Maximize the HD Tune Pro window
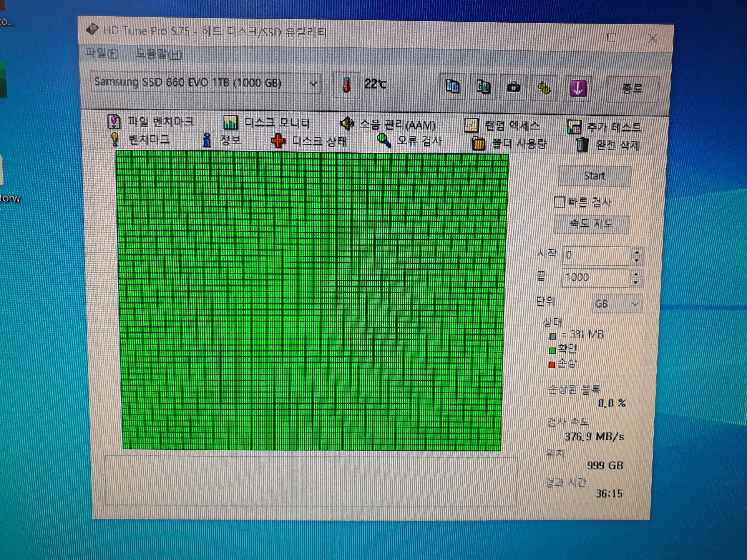Screen dimensions: 747x560 tap(611, 37)
